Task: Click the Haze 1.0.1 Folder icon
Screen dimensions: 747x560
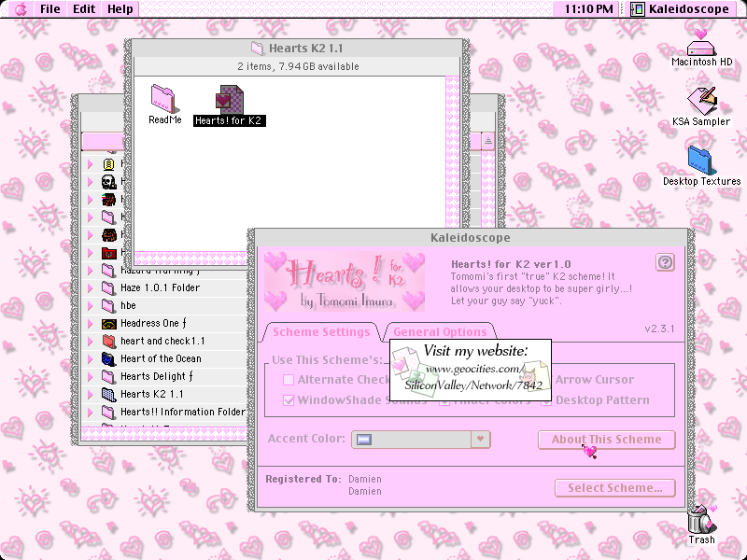Action: pyautogui.click(x=109, y=287)
